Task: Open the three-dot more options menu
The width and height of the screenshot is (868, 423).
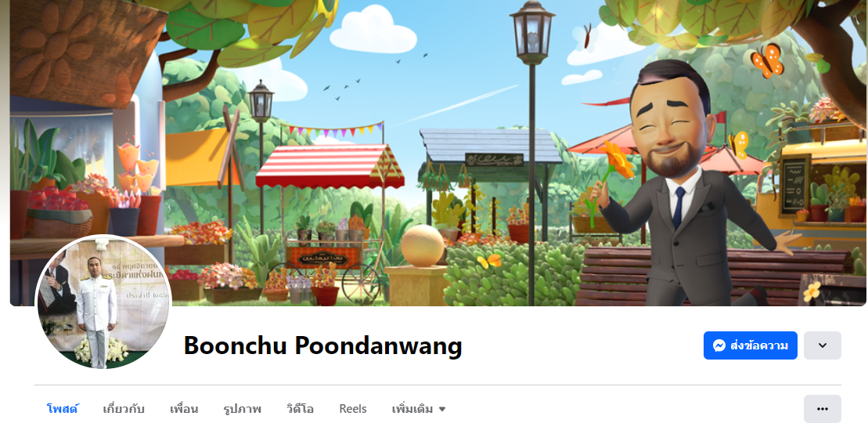Action: tap(822, 409)
